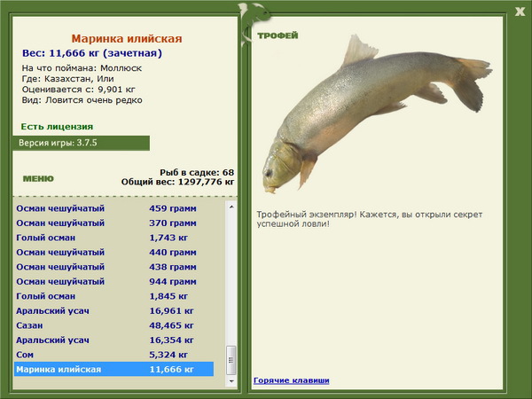Screen dimensions: 532x399
Task: Click Оценивается с: 9,901 кг line
Action: (x=78, y=90)
